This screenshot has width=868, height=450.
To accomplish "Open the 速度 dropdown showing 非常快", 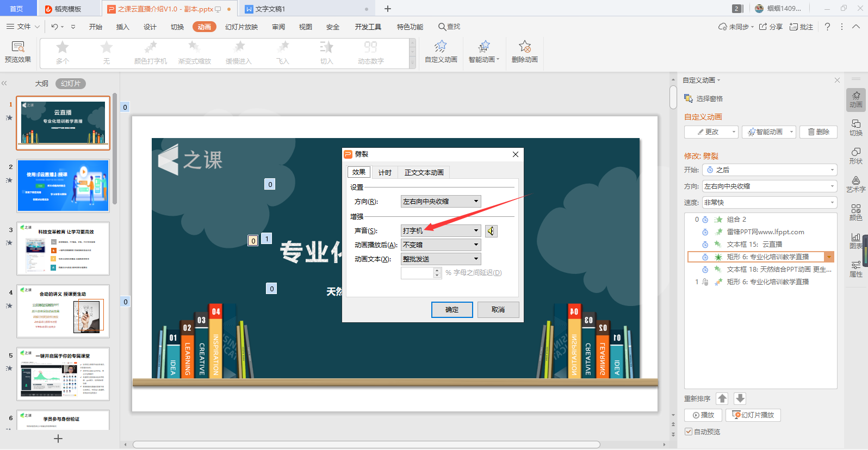I will (x=770, y=203).
